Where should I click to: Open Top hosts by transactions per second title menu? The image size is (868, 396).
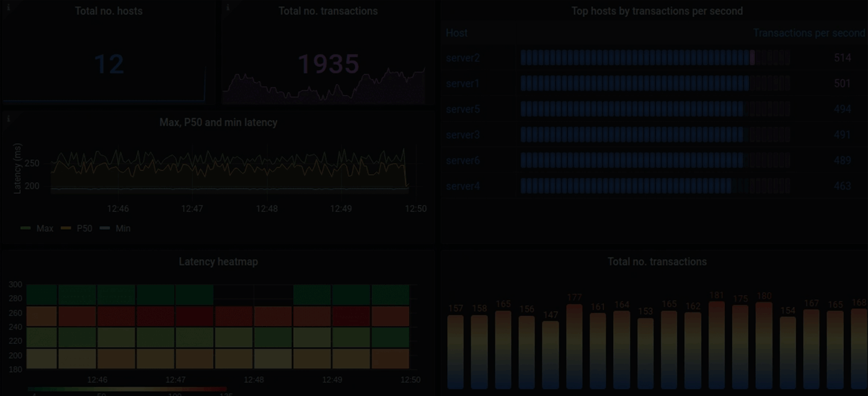tap(657, 11)
